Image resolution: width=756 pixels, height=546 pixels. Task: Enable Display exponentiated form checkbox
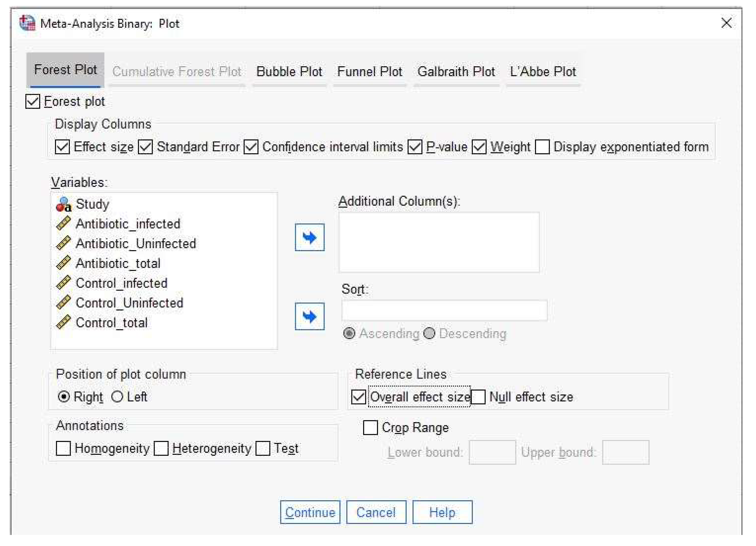542,147
